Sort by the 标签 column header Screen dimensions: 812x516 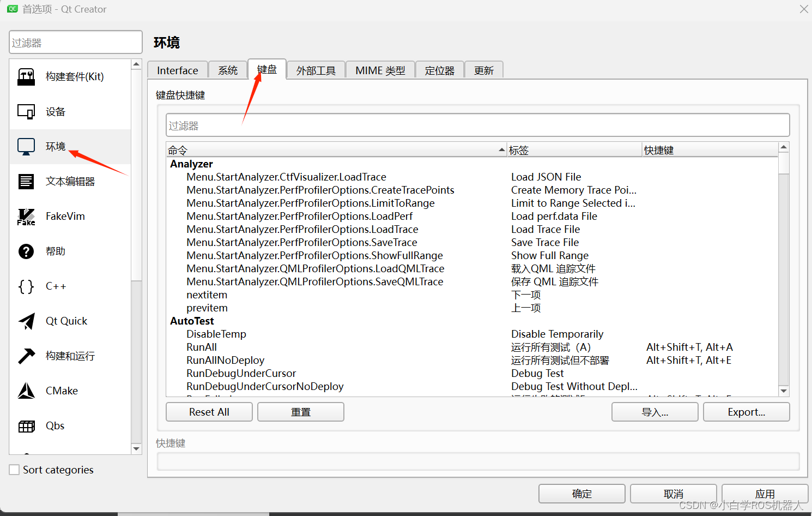tap(574, 150)
